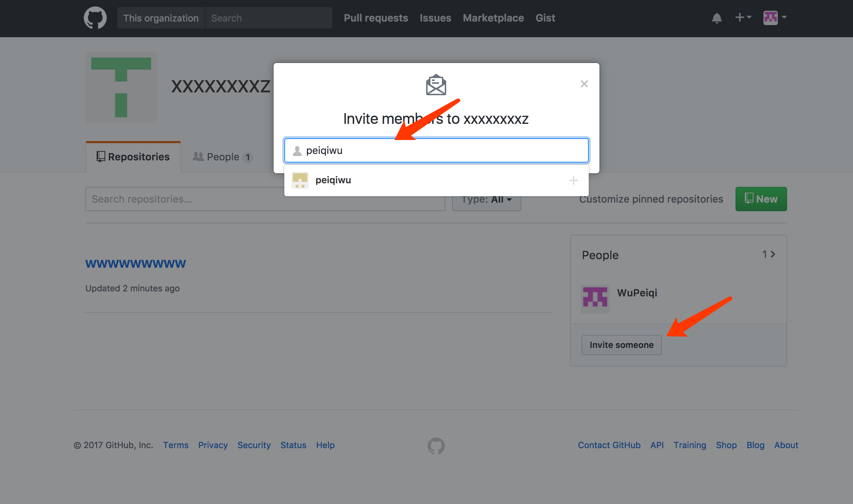Click the GitHub octocat logo in header
The height and width of the screenshot is (504, 853).
(x=95, y=18)
